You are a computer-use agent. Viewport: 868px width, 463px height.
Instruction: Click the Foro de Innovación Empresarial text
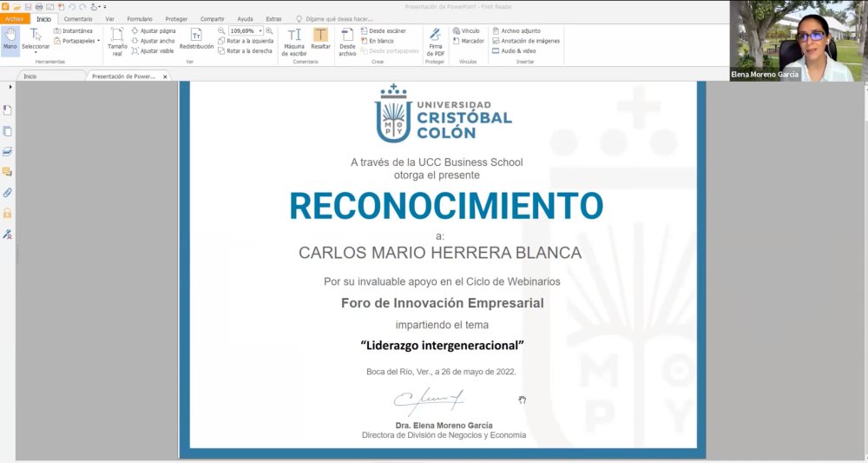pos(443,303)
